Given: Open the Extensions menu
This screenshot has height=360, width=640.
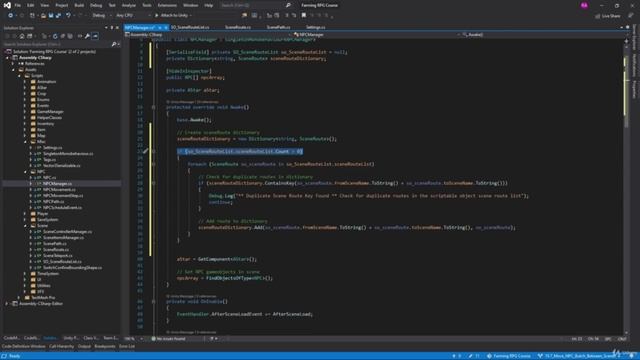Looking at the screenshot, I should click(x=167, y=5).
